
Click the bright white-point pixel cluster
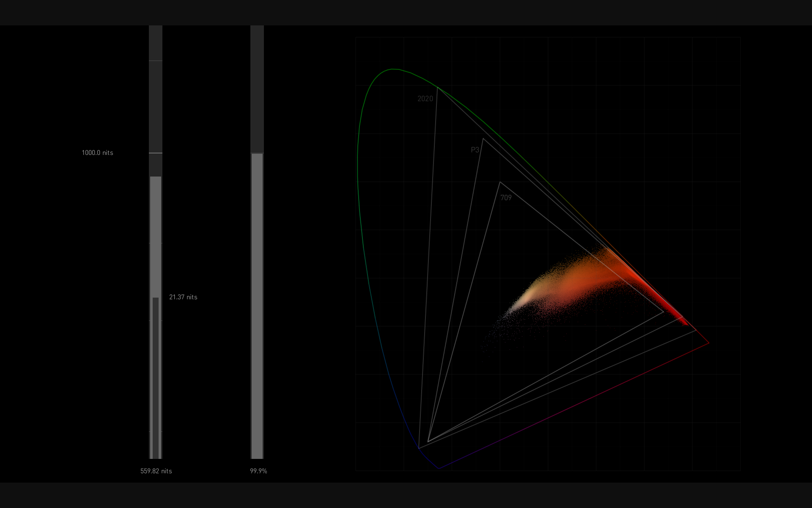(524, 298)
